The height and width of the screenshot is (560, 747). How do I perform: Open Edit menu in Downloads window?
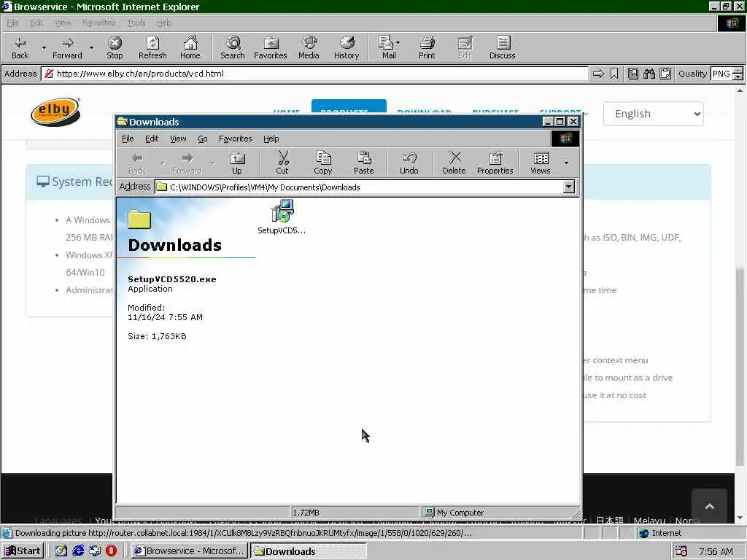click(x=152, y=139)
